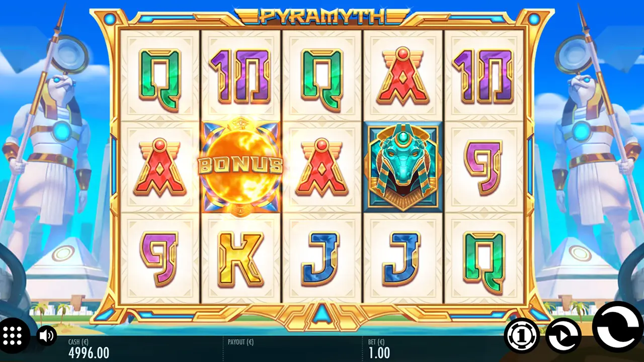Click the bet amount 1.00
644x362 pixels.
(x=379, y=352)
